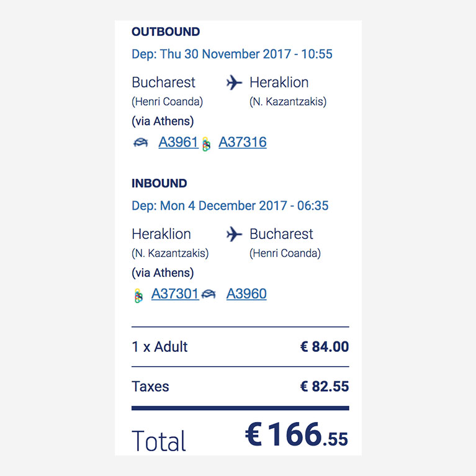This screenshot has height=476, width=476.
Task: Open flight A37301 details link
Action: click(175, 294)
